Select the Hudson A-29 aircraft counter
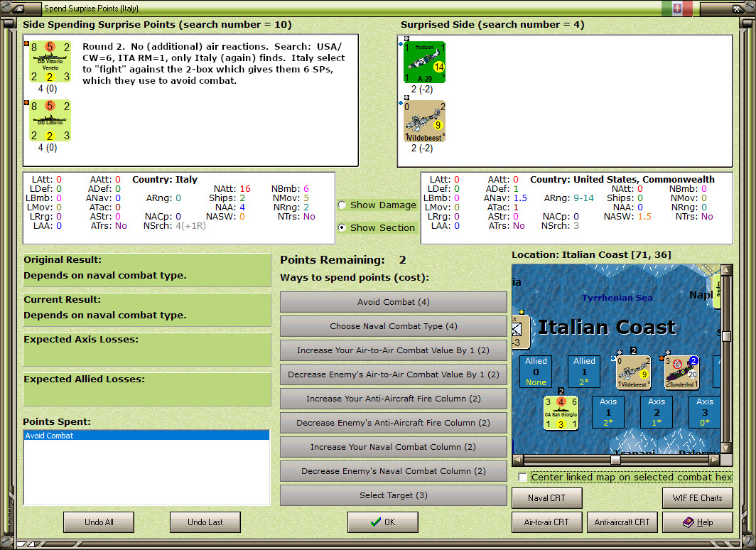Image resolution: width=756 pixels, height=550 pixels. pyautogui.click(x=424, y=63)
